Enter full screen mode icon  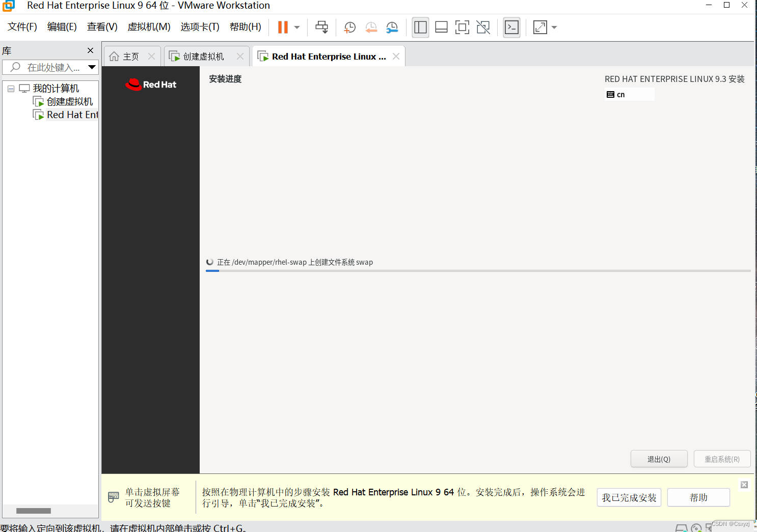click(462, 27)
